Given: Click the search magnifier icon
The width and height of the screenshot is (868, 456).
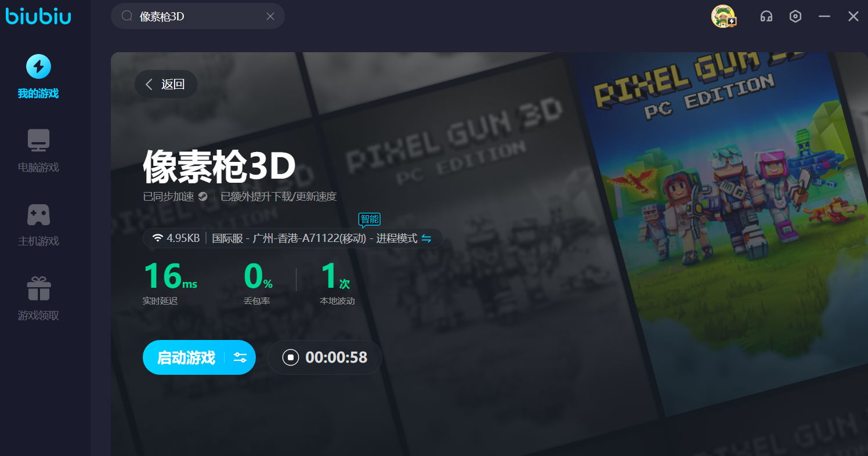Looking at the screenshot, I should [x=126, y=16].
